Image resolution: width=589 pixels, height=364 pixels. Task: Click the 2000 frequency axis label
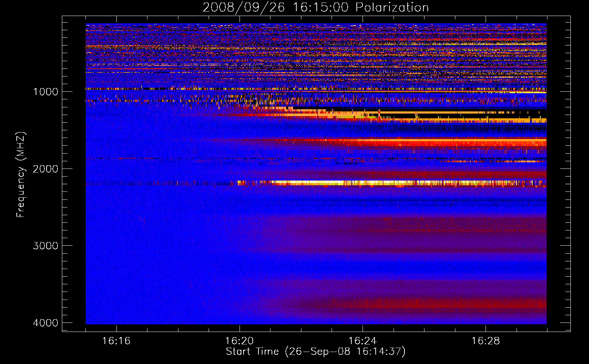coord(46,169)
